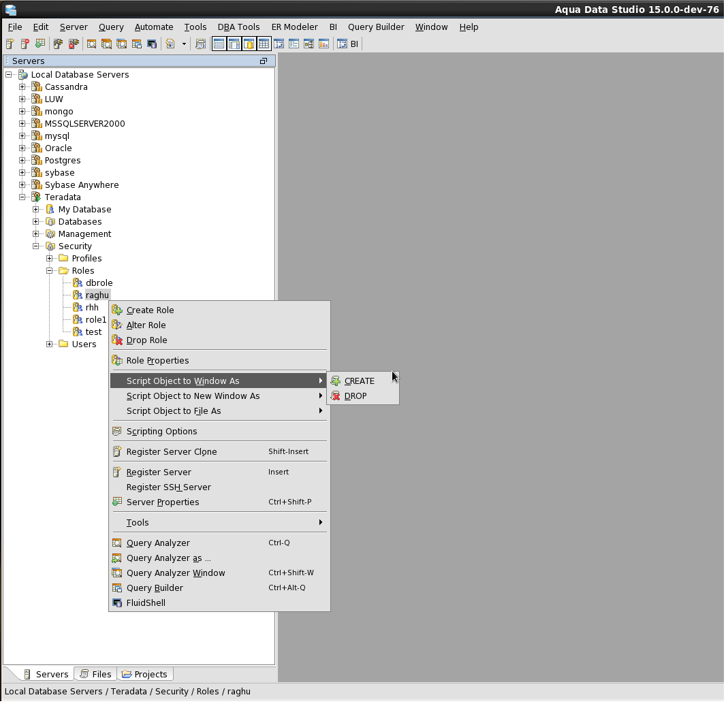Click the orange bar chart toolbar icon
Image resolution: width=728 pixels, height=708 pixels.
click(x=323, y=44)
